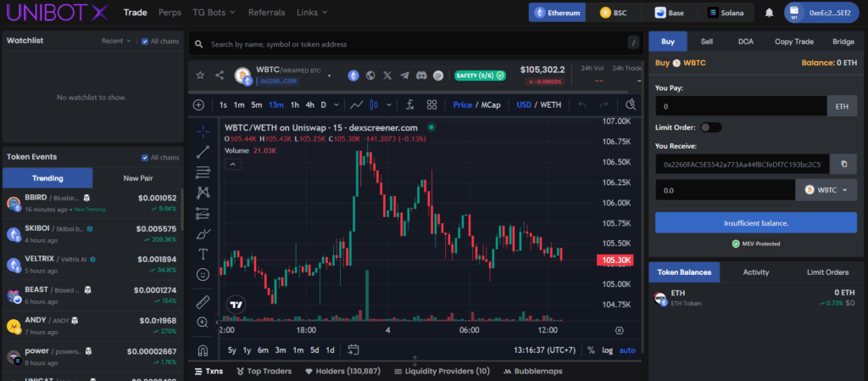868x381 pixels.
Task: Click the chart zoom-in tool
Action: [x=203, y=322]
